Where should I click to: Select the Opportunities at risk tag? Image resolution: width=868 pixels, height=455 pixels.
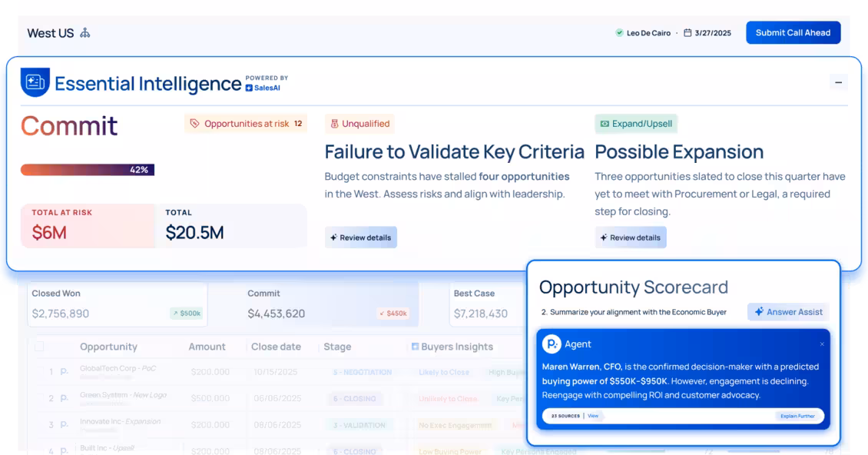click(246, 124)
